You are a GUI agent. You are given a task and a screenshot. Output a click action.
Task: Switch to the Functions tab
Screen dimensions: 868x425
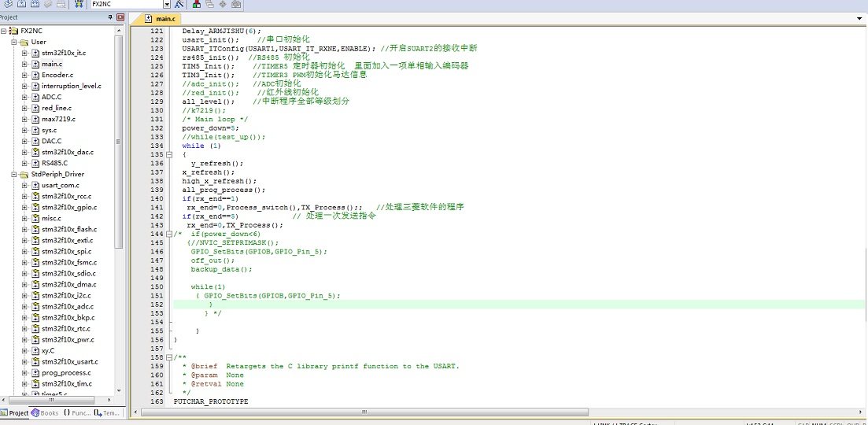(77, 413)
